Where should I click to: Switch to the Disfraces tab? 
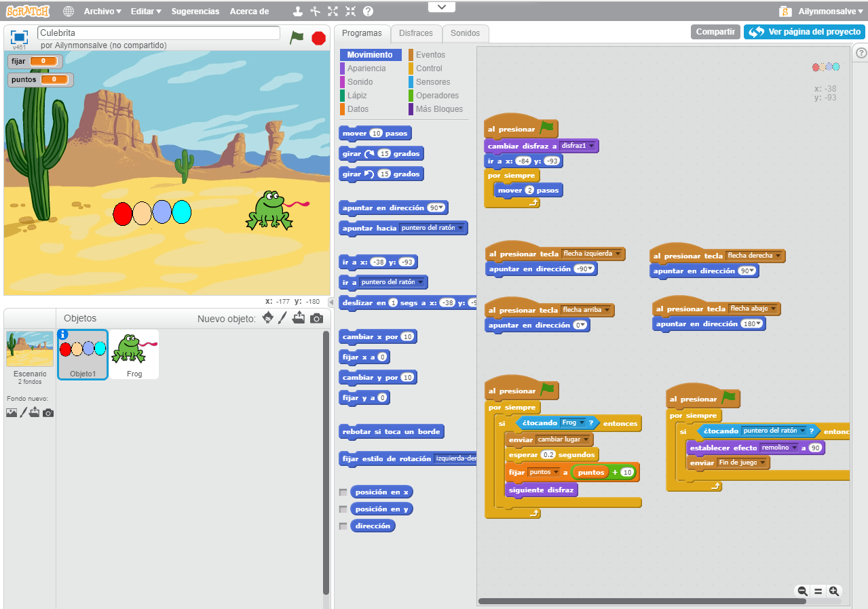[x=416, y=33]
